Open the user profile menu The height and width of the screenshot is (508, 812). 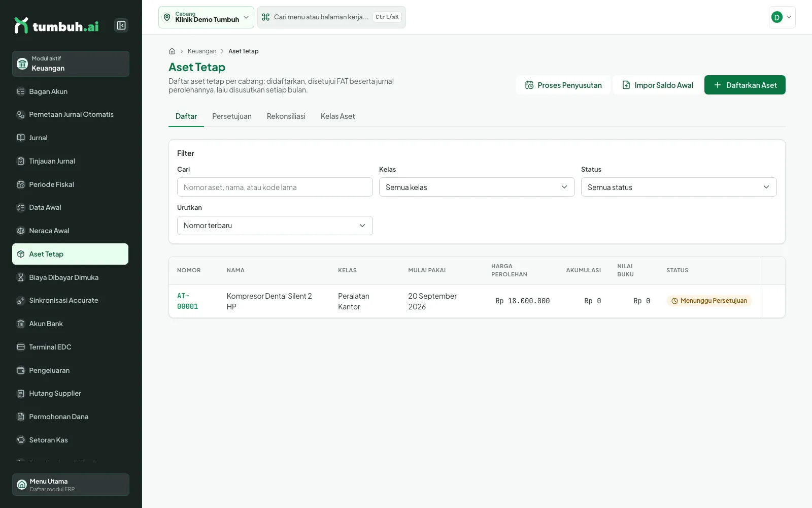coord(782,17)
